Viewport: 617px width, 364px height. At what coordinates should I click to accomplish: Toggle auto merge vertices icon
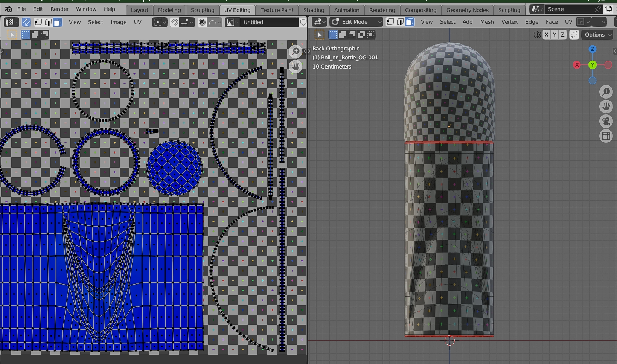[574, 35]
